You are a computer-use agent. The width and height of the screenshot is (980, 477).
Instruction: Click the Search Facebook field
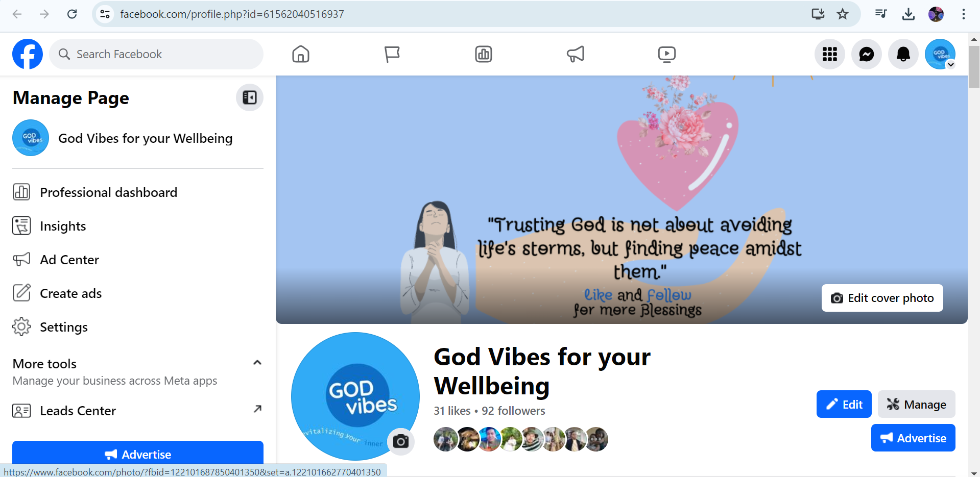[x=156, y=54]
